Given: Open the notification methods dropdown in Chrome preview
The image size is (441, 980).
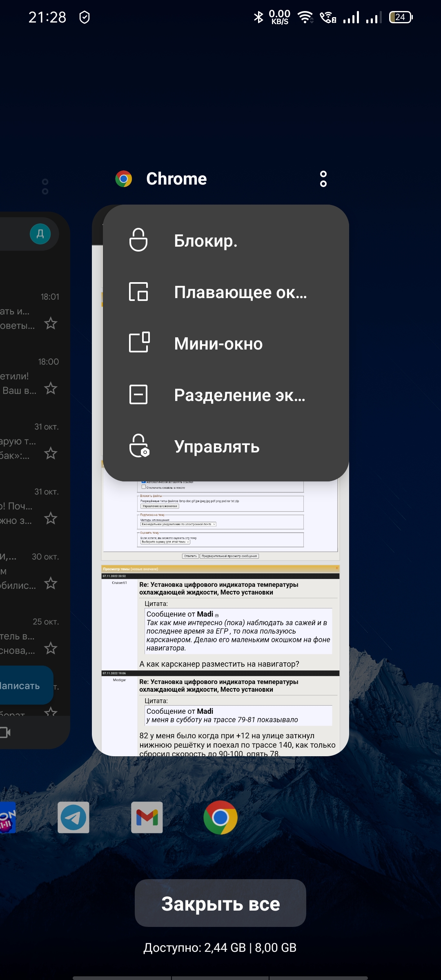Looking at the screenshot, I should point(178,524).
